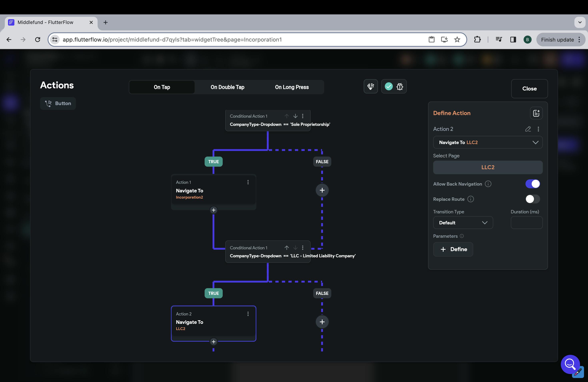This screenshot has height=382, width=588.
Task: Bookmark this page with the star icon
Action: coord(457,40)
